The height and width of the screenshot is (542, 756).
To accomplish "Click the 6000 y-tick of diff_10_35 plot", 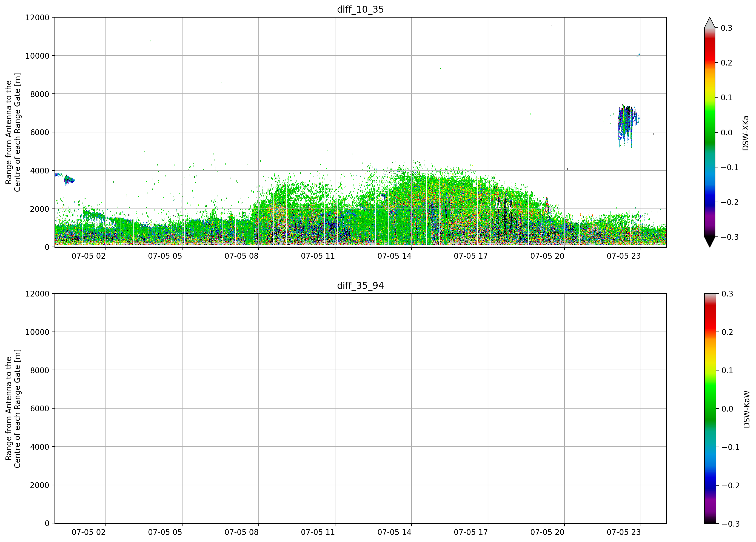I will click(x=40, y=132).
